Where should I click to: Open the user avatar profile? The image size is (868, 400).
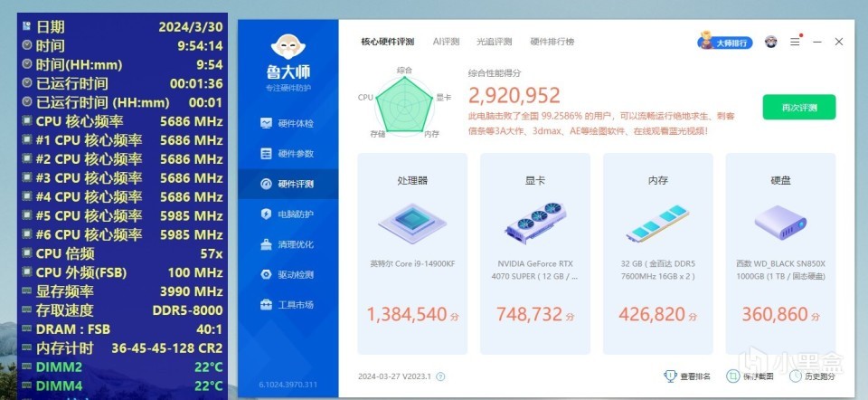pos(770,42)
